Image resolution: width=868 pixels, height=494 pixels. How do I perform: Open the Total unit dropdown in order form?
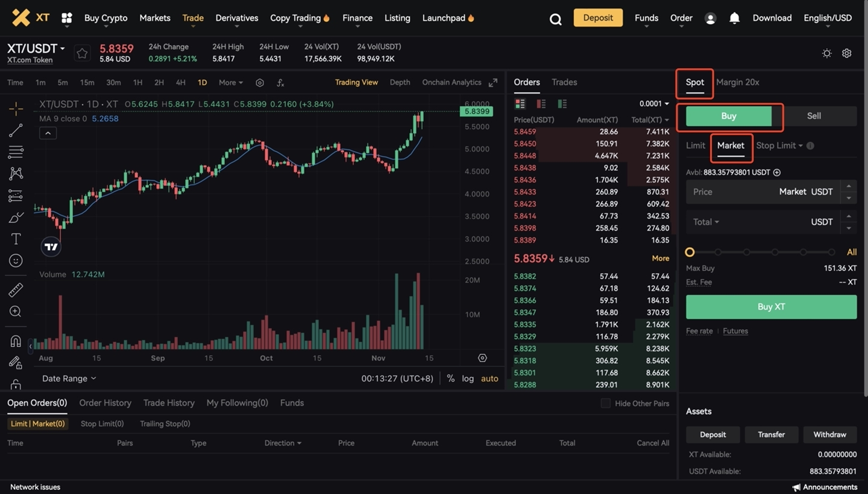point(706,222)
